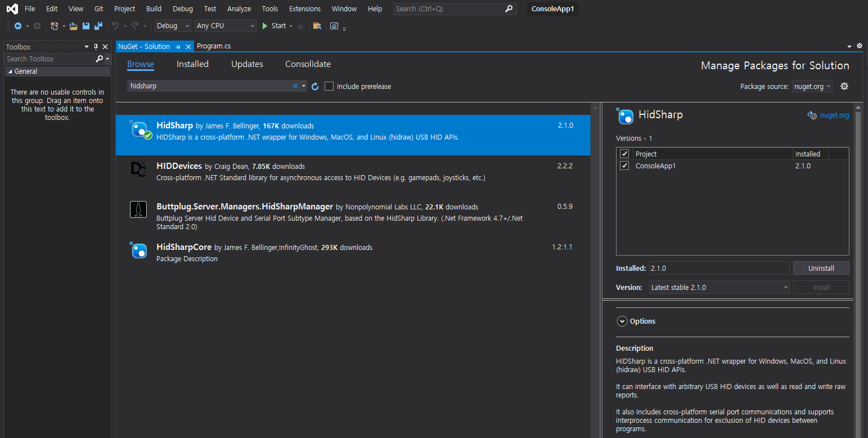Pin the NuGet - Solution tab
This screenshot has height=438, width=868.
[178, 47]
